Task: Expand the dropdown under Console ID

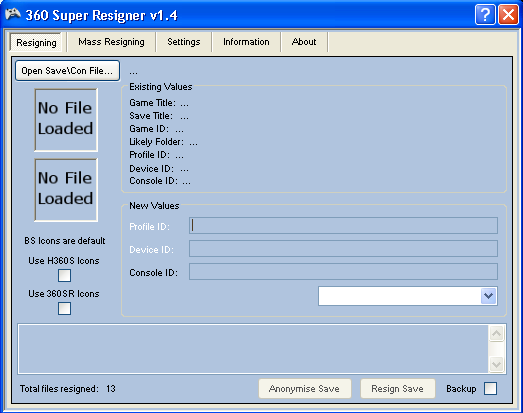Action: point(489,296)
